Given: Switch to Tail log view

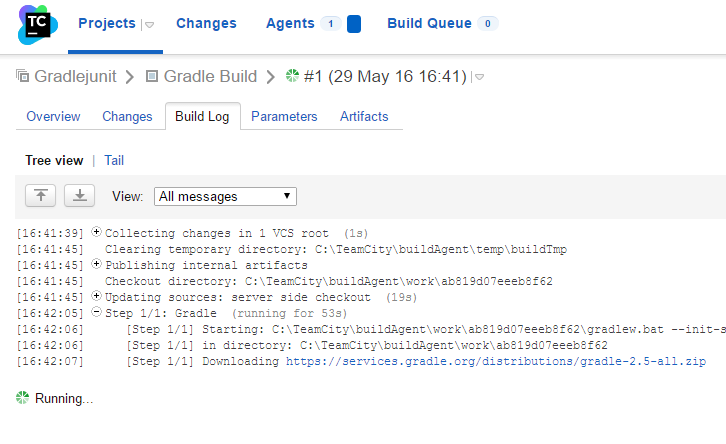Looking at the screenshot, I should point(114,160).
